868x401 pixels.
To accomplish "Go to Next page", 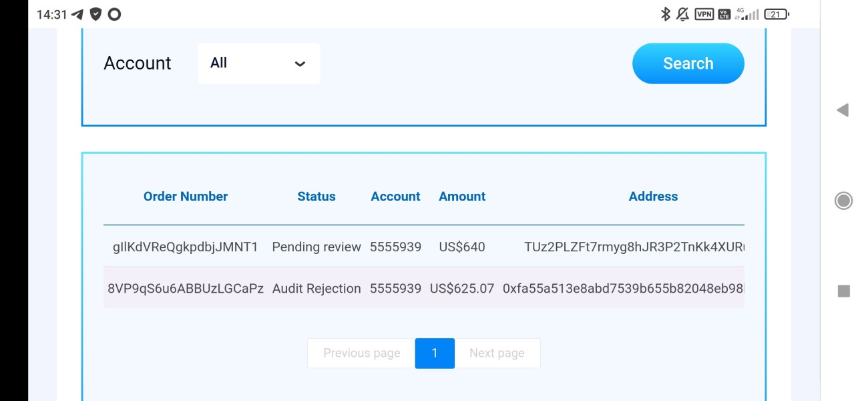I will [x=497, y=353].
